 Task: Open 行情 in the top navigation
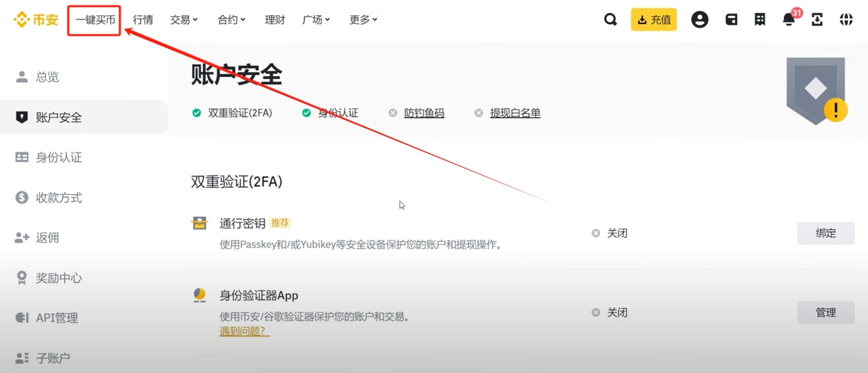tap(143, 20)
